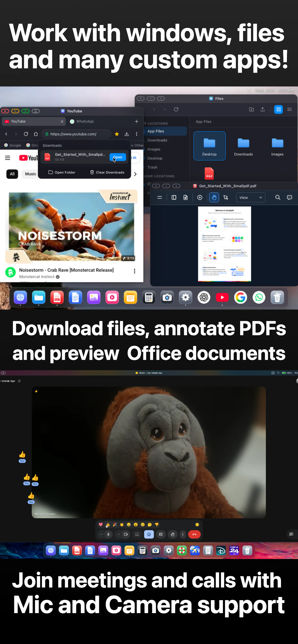298x644 pixels.
Task: Send a thumbs down reaction in Meet
Action: click(157, 524)
